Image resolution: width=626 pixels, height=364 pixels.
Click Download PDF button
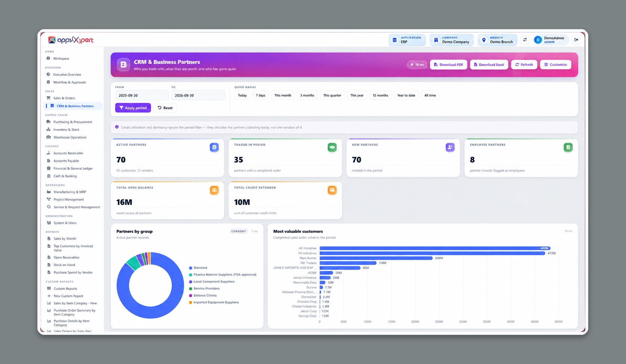pos(448,65)
